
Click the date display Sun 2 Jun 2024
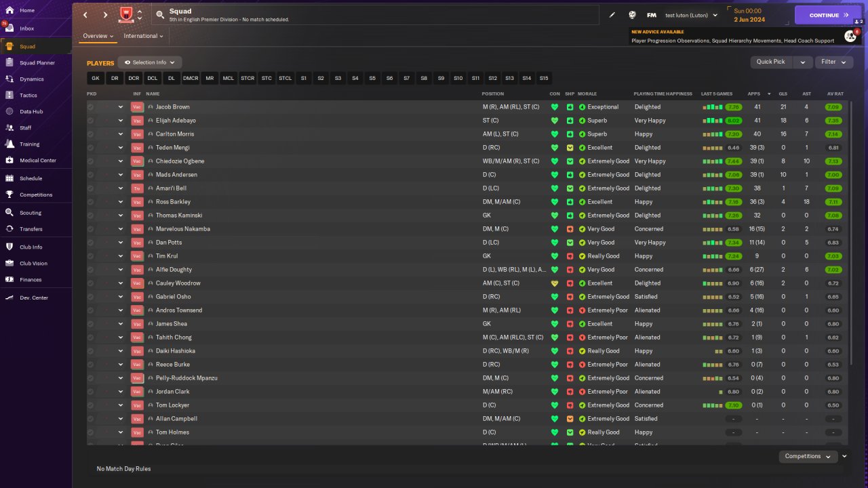pyautogui.click(x=749, y=15)
